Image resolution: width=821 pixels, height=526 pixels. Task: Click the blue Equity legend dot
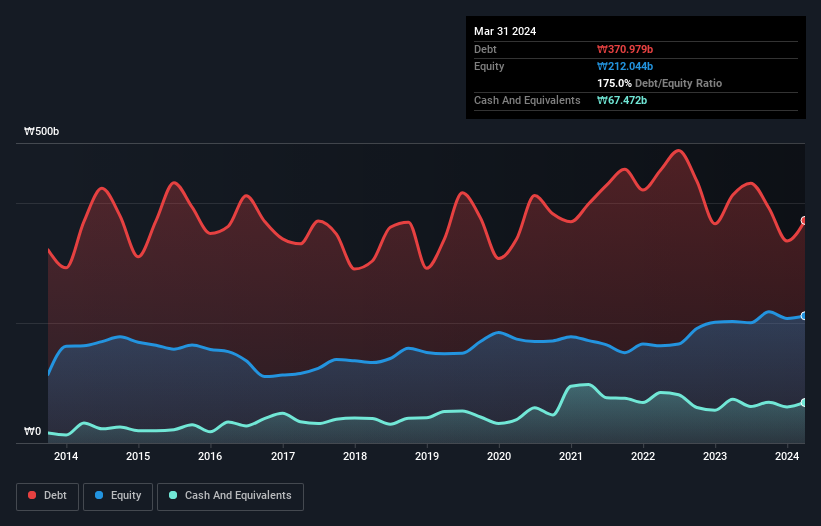point(99,495)
